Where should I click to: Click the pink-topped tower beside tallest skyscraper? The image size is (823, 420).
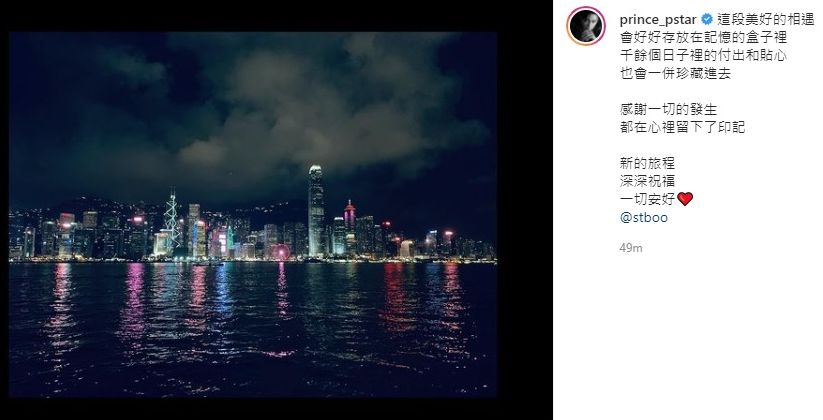click(350, 227)
